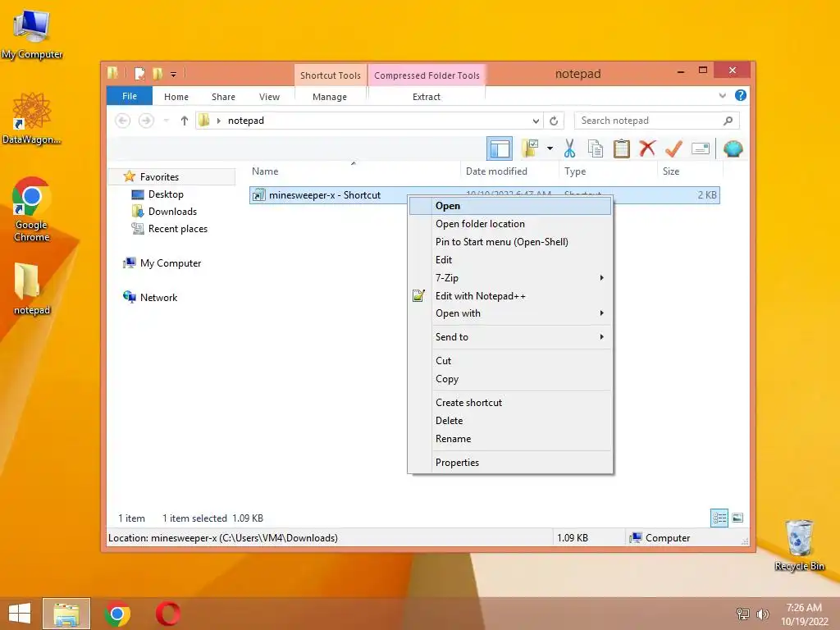The image size is (840, 630).
Task: Open the folder options dropdown arrow
Action: pyautogui.click(x=550, y=148)
